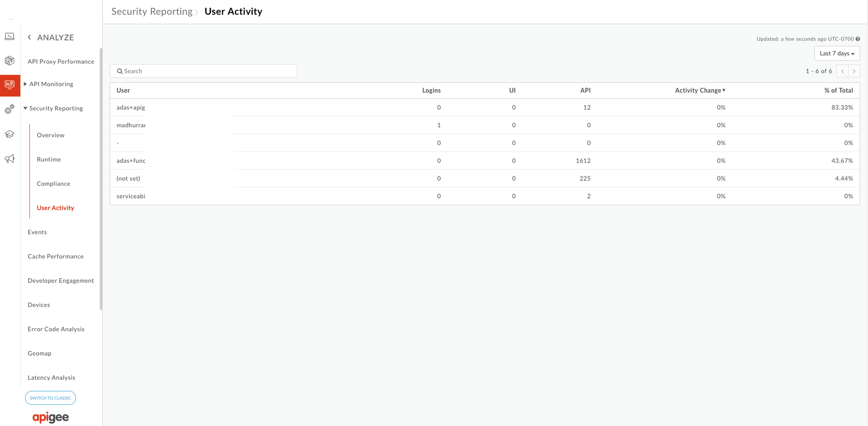
Task: Click the Search users field
Action: (x=203, y=71)
